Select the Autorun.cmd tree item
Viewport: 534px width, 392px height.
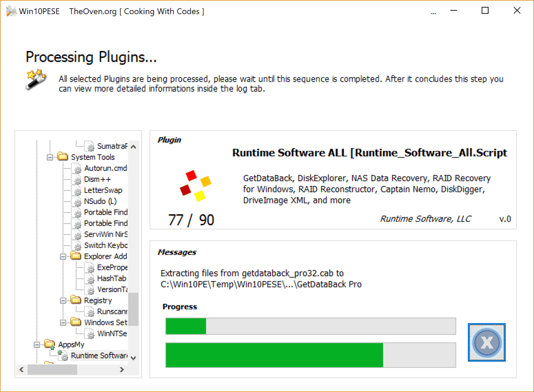[x=105, y=168]
